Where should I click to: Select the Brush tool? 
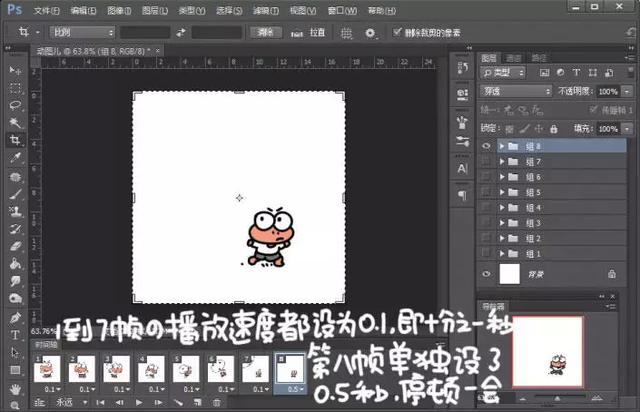15,194
